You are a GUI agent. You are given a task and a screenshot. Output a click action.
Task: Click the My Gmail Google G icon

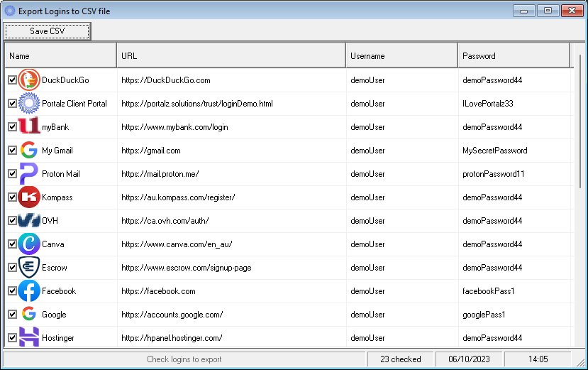coord(29,150)
